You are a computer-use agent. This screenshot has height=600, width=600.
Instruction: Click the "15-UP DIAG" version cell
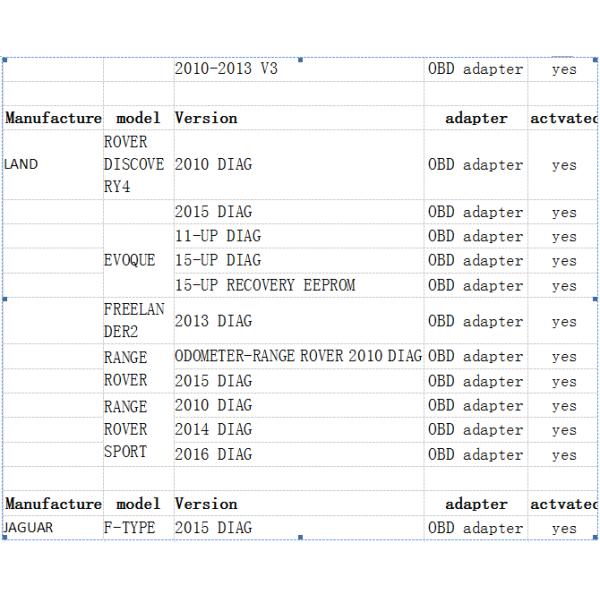[217, 260]
